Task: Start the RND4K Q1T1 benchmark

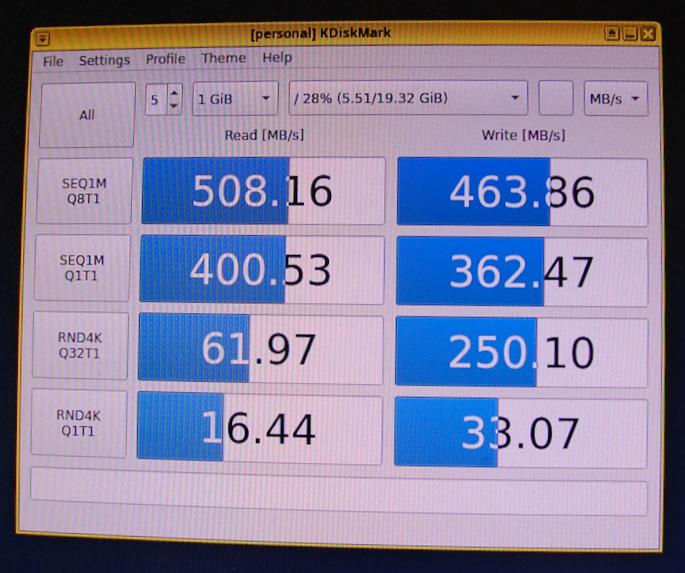Action: point(79,423)
